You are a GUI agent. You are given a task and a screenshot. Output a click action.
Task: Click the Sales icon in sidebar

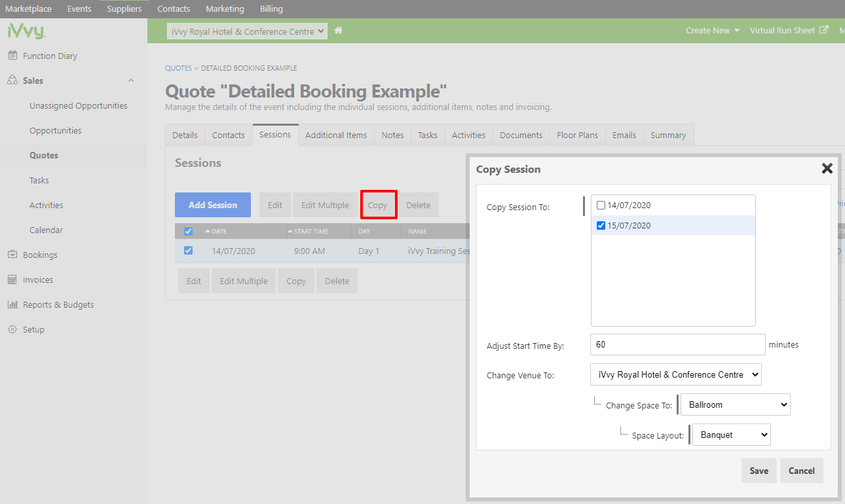[12, 81]
